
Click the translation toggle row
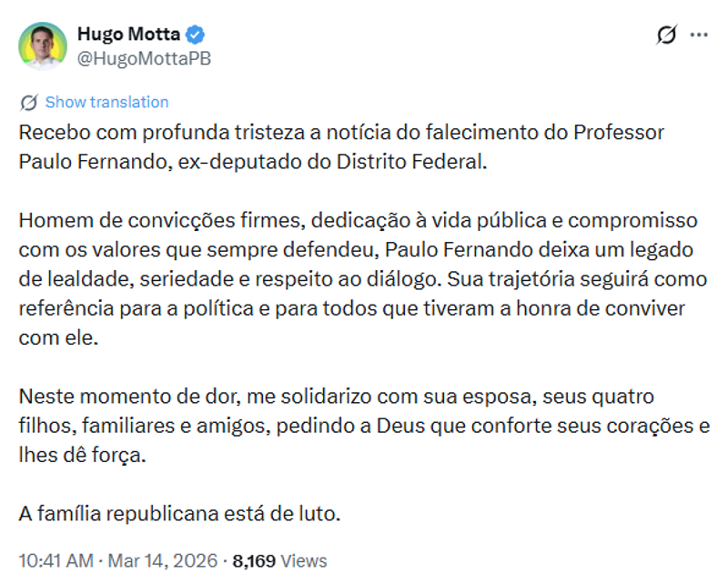click(95, 102)
